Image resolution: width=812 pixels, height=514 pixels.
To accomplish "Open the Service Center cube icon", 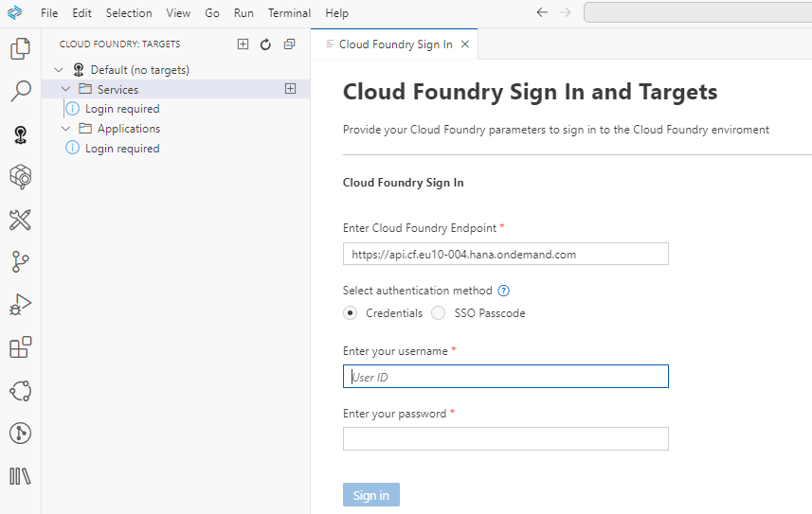I will (20, 177).
